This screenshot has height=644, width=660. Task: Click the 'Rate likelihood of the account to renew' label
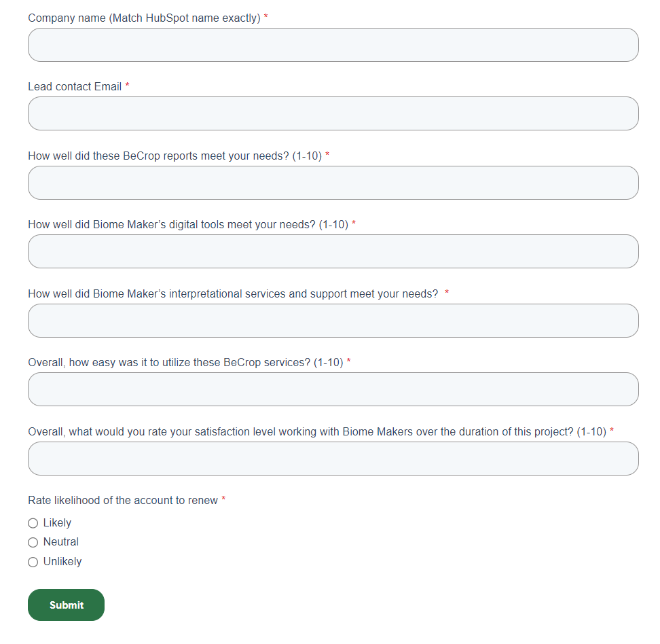123,501
